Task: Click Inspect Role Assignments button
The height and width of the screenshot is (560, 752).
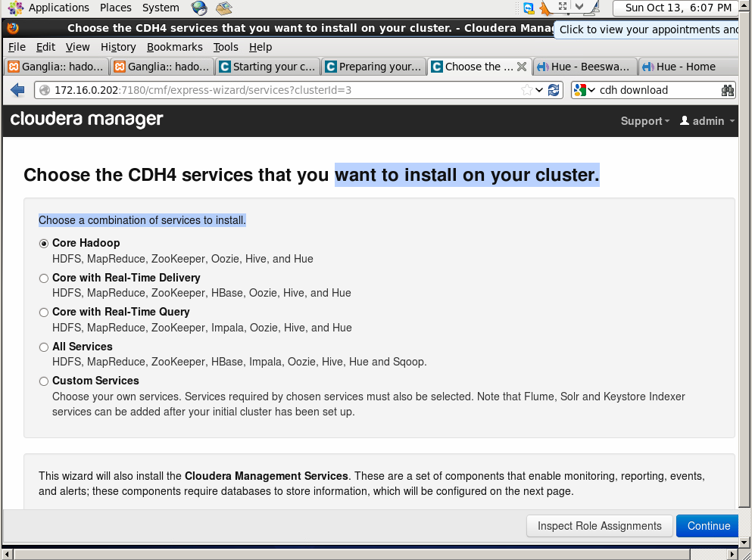Action: tap(600, 526)
